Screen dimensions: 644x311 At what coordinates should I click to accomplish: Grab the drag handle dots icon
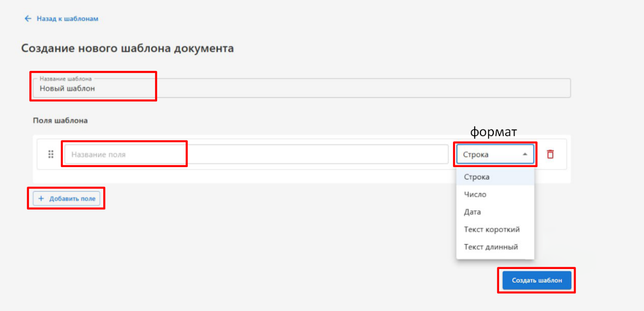[x=51, y=154]
